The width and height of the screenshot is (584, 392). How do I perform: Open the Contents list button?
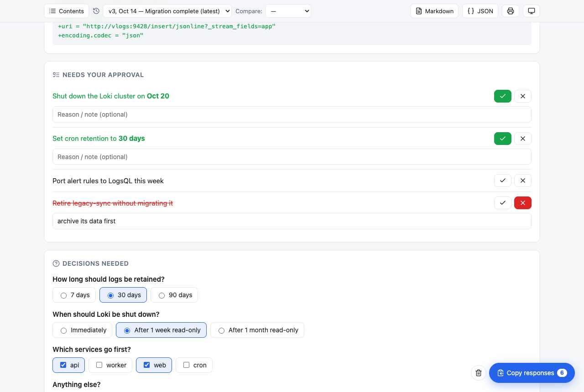tap(66, 11)
